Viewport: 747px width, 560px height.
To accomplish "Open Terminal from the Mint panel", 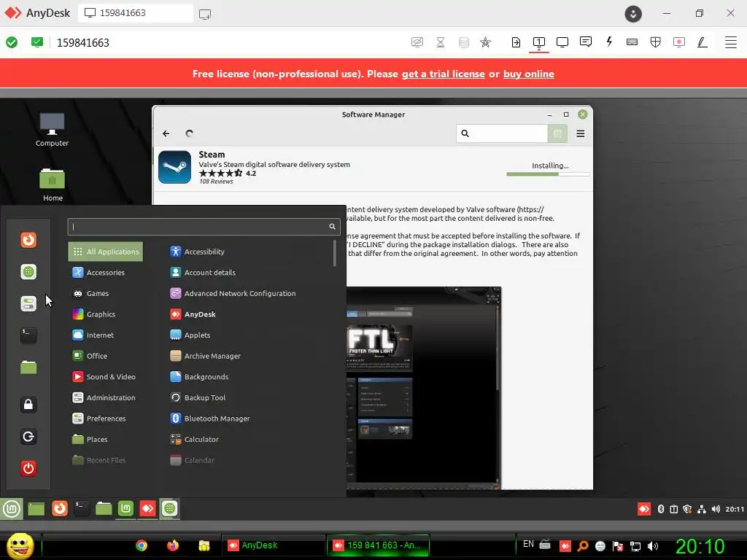I will pos(82,508).
